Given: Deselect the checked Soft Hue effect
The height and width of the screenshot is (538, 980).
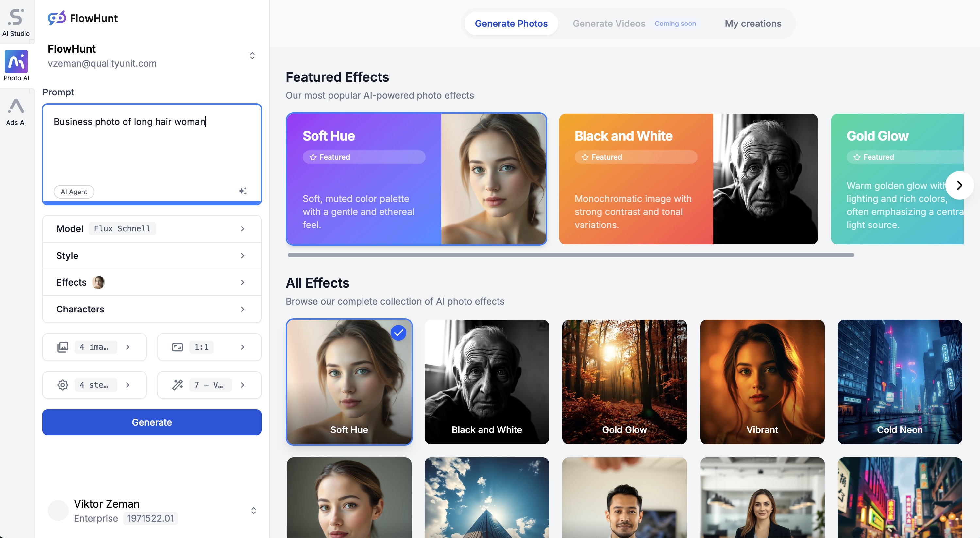Looking at the screenshot, I should [x=398, y=333].
